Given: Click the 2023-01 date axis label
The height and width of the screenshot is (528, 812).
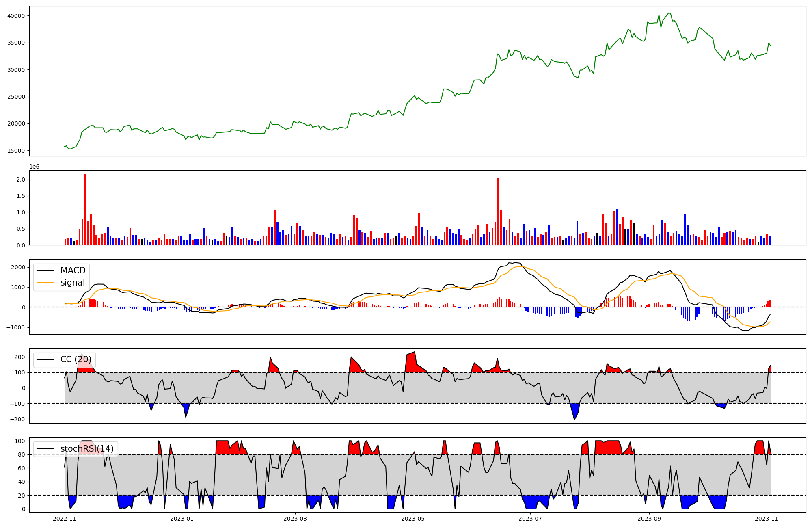Looking at the screenshot, I should pyautogui.click(x=182, y=519).
